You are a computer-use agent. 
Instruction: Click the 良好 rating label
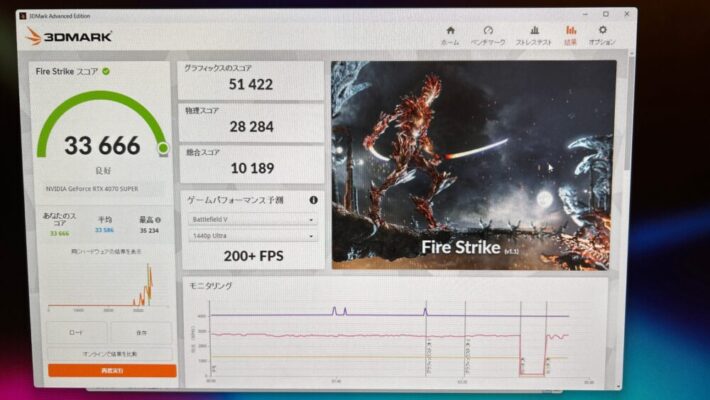[x=103, y=170]
